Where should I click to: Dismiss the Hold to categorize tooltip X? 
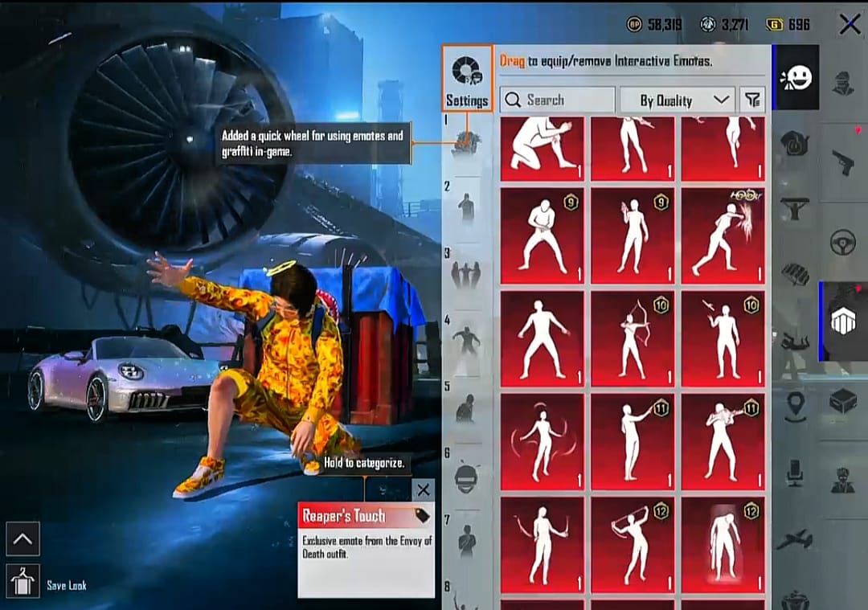click(423, 490)
